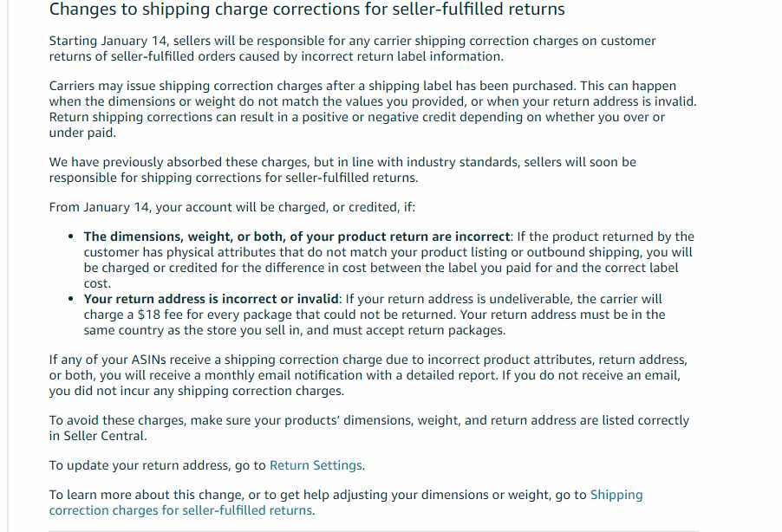The height and width of the screenshot is (532, 782).
Task: Click the second bullet point marker
Action: click(71, 299)
